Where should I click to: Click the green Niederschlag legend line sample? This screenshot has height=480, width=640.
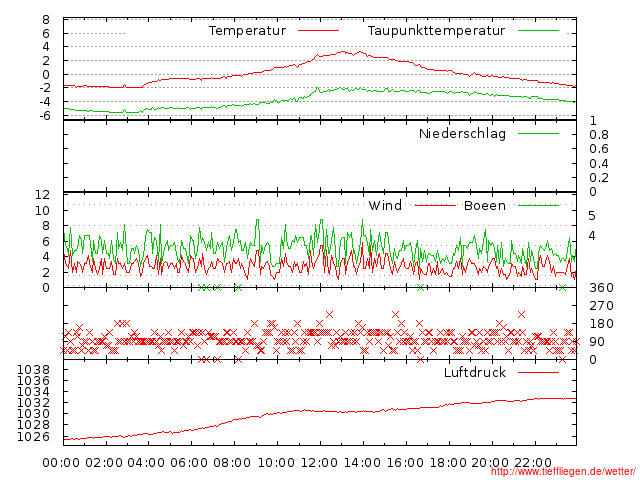[x=538, y=133]
